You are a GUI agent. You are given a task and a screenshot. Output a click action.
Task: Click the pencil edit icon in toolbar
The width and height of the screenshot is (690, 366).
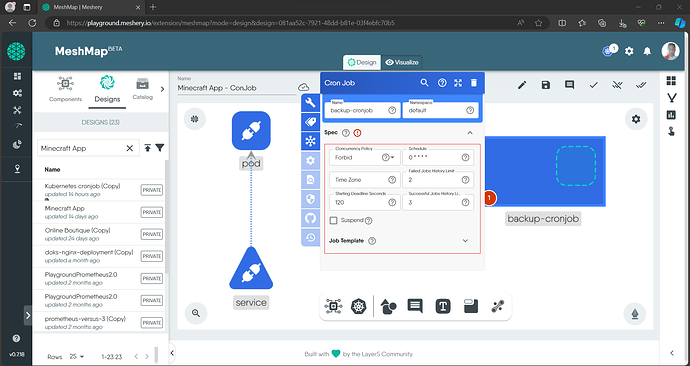522,85
